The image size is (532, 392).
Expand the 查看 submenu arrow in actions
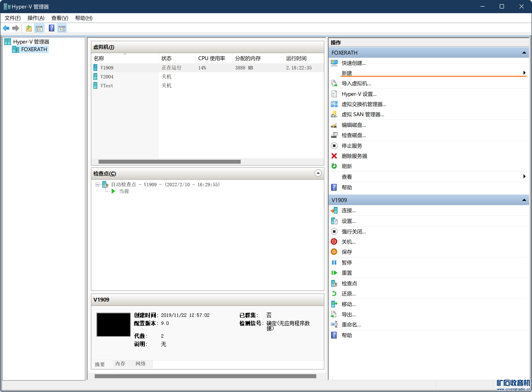pos(524,176)
